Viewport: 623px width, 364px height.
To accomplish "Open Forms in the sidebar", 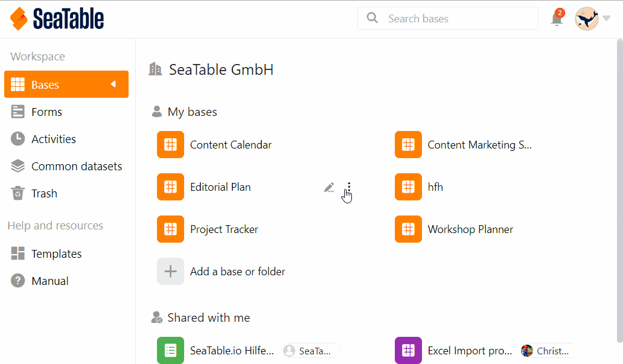I will coord(46,112).
